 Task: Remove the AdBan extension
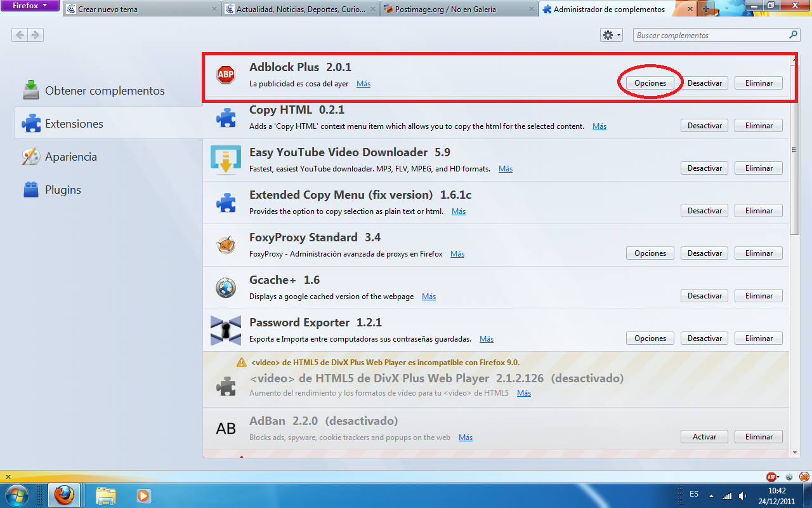click(x=759, y=437)
